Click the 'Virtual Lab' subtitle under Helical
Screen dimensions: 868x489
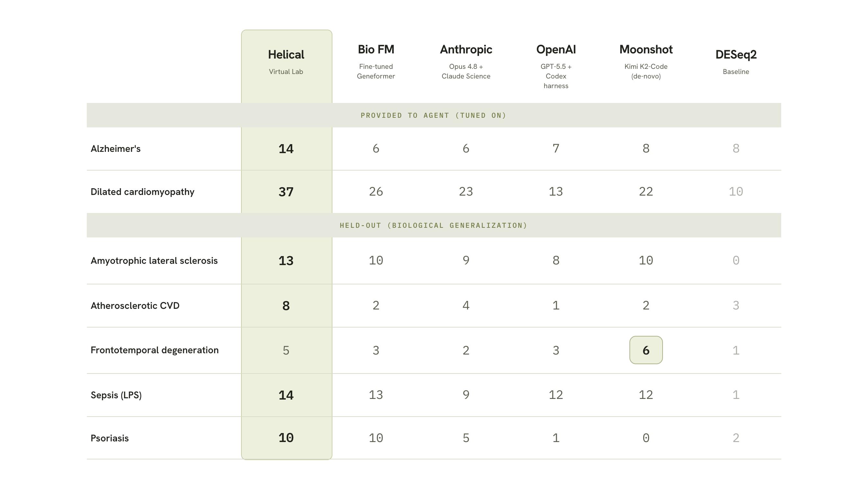point(286,72)
